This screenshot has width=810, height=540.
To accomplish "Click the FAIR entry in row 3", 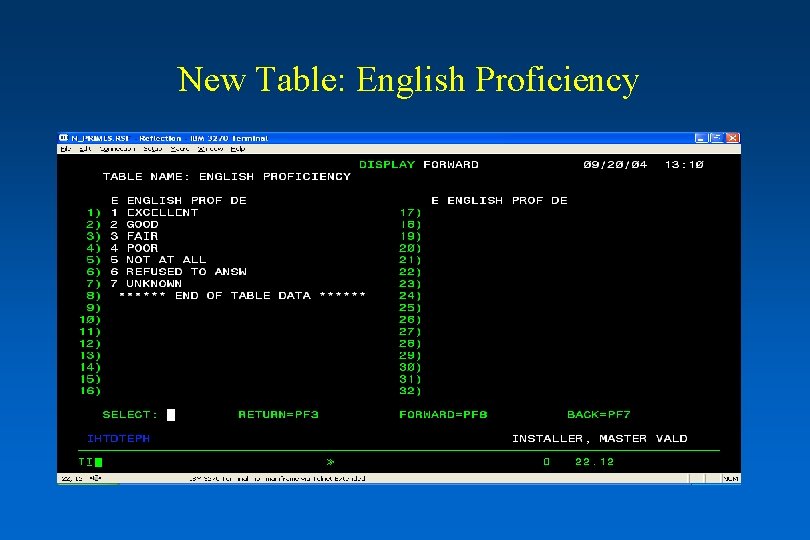I will pos(143,236).
